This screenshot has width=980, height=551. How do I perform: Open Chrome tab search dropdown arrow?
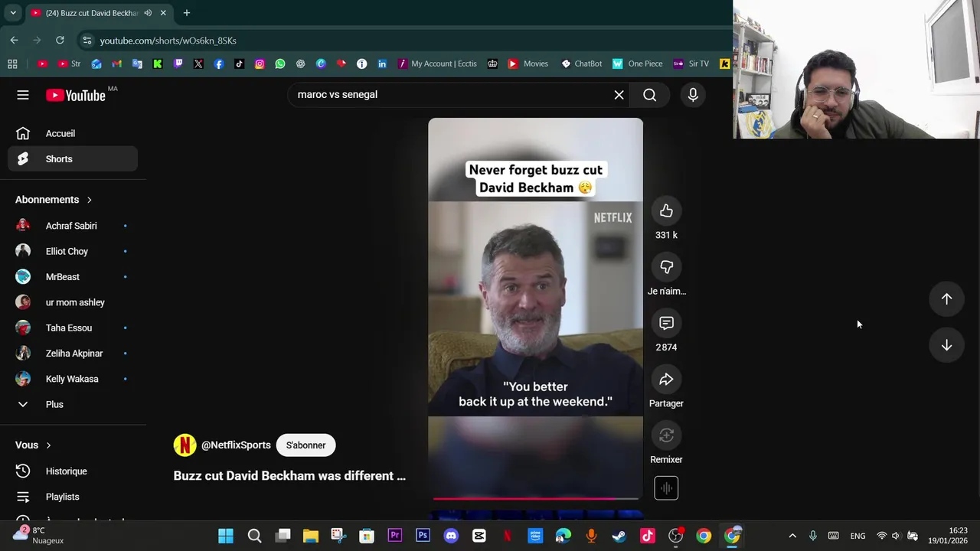13,13
